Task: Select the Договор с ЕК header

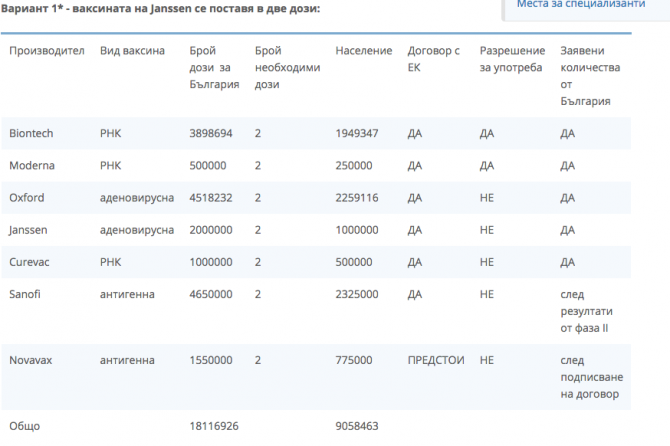Action: (x=434, y=58)
